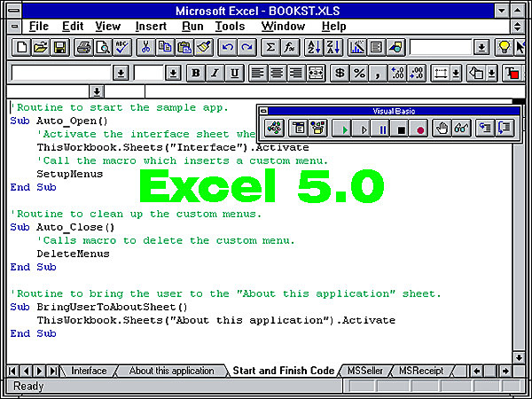Click the Cut scissors icon

pos(146,48)
